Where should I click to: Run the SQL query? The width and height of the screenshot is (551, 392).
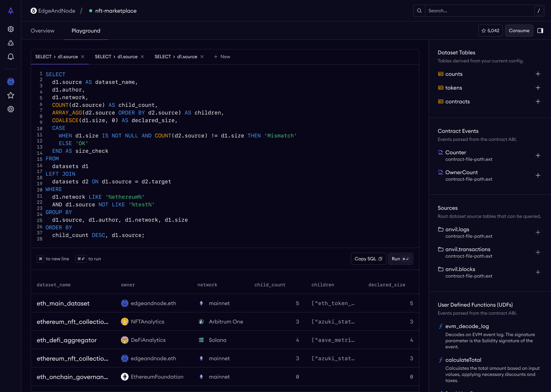coord(400,259)
